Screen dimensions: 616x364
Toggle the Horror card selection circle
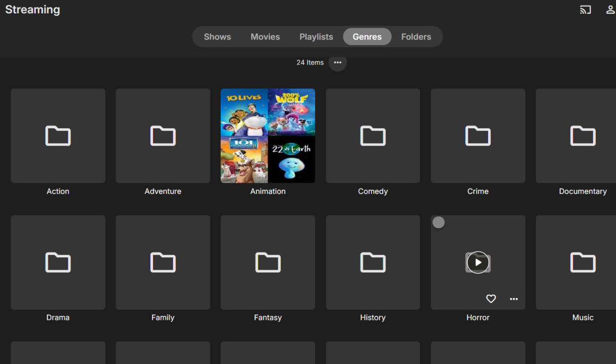438,222
